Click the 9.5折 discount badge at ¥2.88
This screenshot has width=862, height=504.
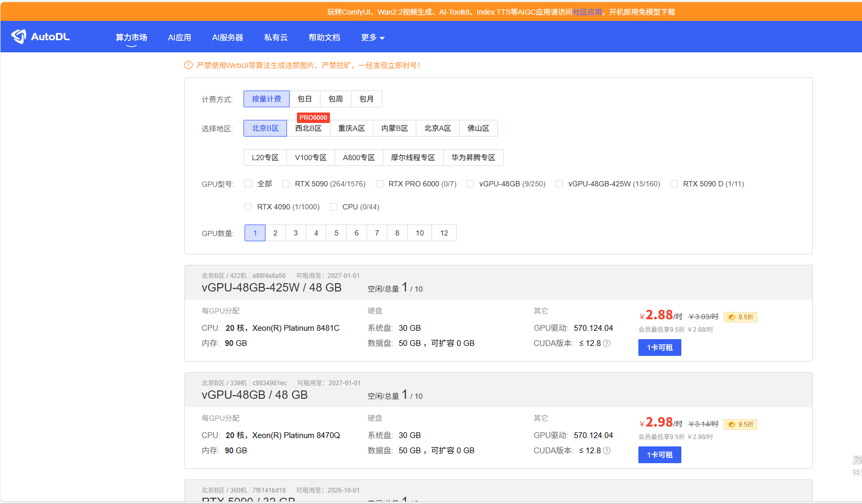pyautogui.click(x=741, y=317)
